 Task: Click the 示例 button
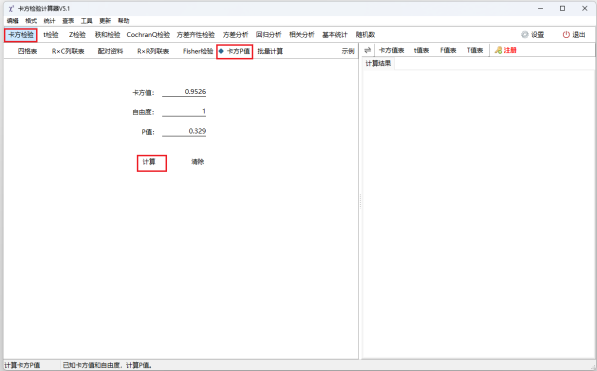pyautogui.click(x=348, y=51)
